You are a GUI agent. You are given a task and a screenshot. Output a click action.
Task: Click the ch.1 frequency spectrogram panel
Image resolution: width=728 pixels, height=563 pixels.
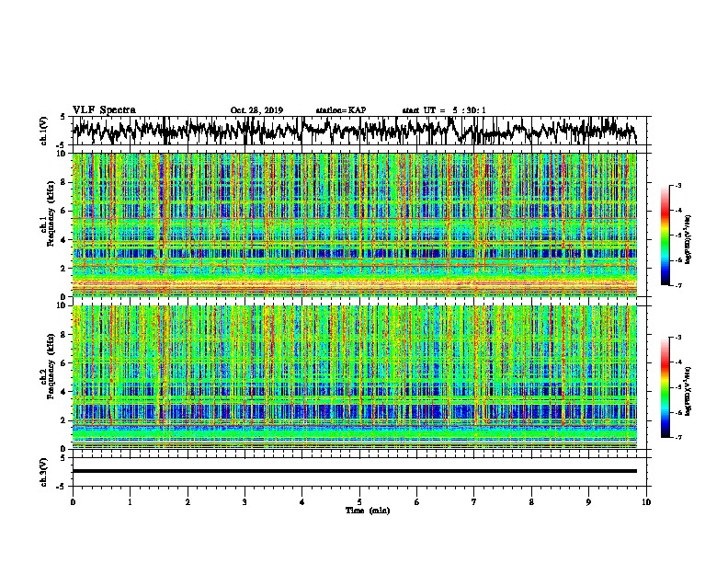tap(354, 224)
